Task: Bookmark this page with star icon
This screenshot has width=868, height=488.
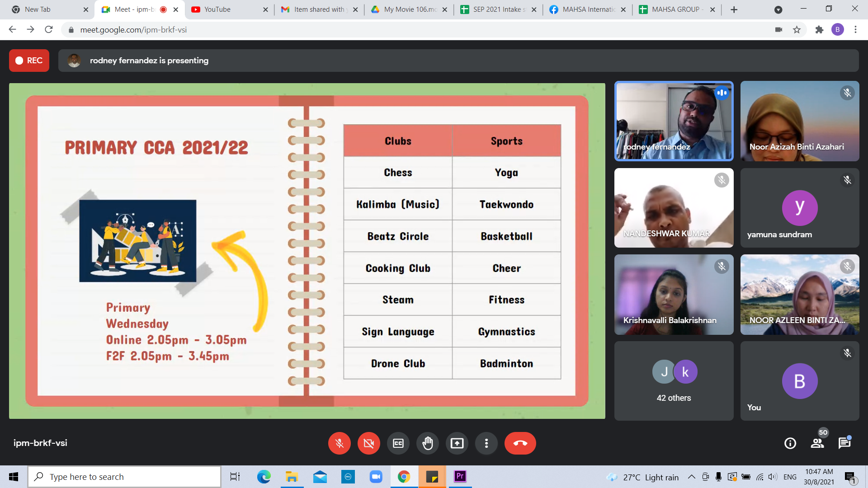Action: pos(797,30)
